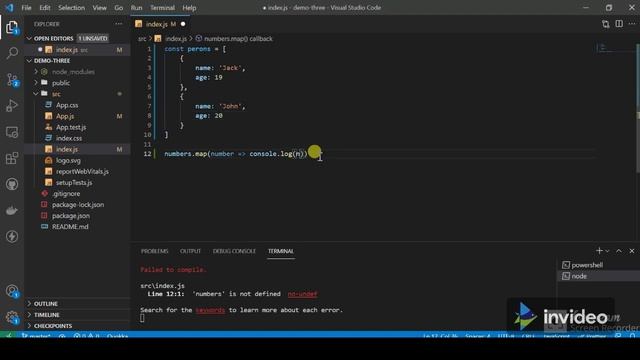Close the terminal panel
The width and height of the screenshot is (640, 360).
coord(632,251)
